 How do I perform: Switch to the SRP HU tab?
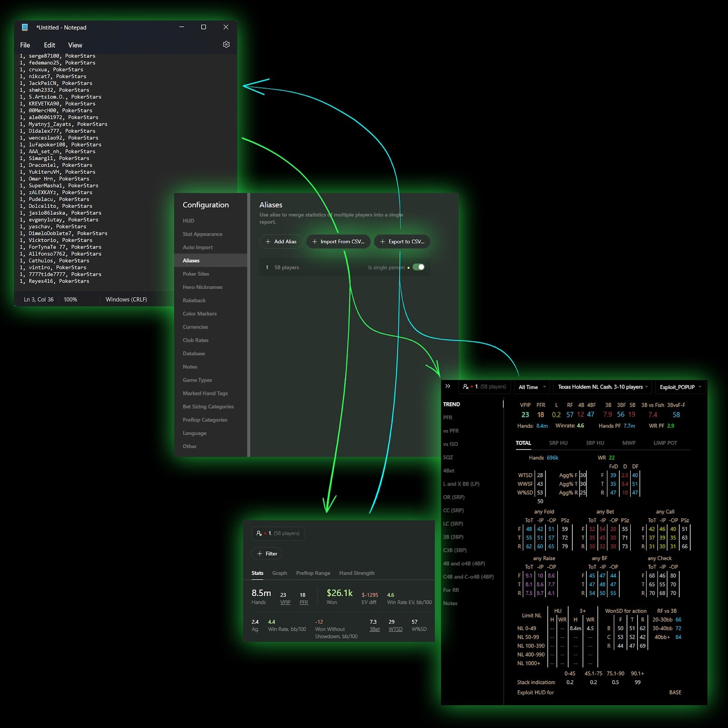558,443
